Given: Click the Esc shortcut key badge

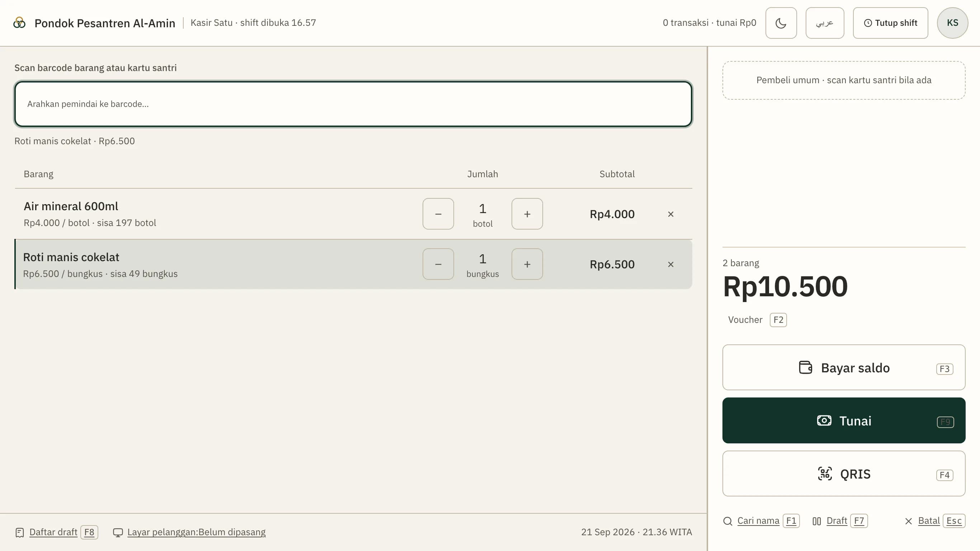Looking at the screenshot, I should click(954, 521).
